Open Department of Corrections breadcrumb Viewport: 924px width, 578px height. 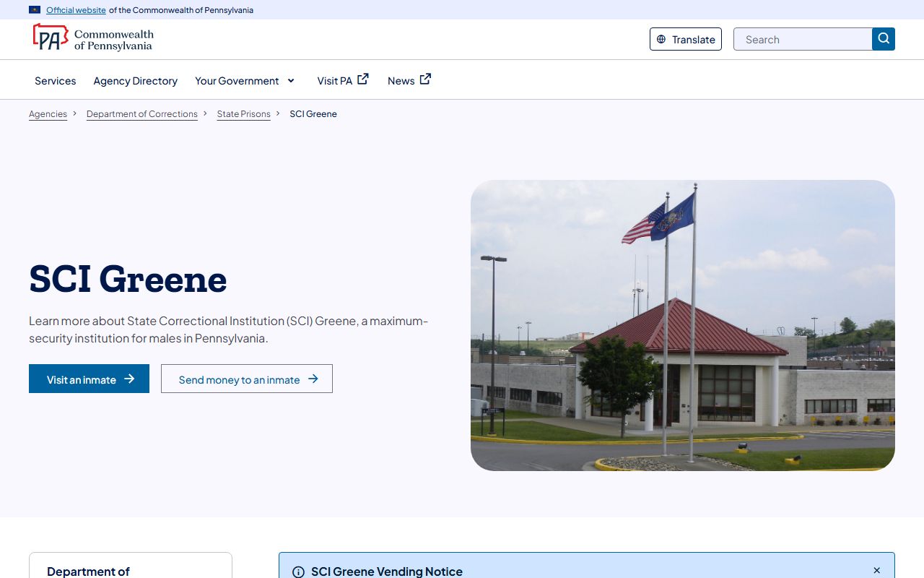click(x=142, y=114)
